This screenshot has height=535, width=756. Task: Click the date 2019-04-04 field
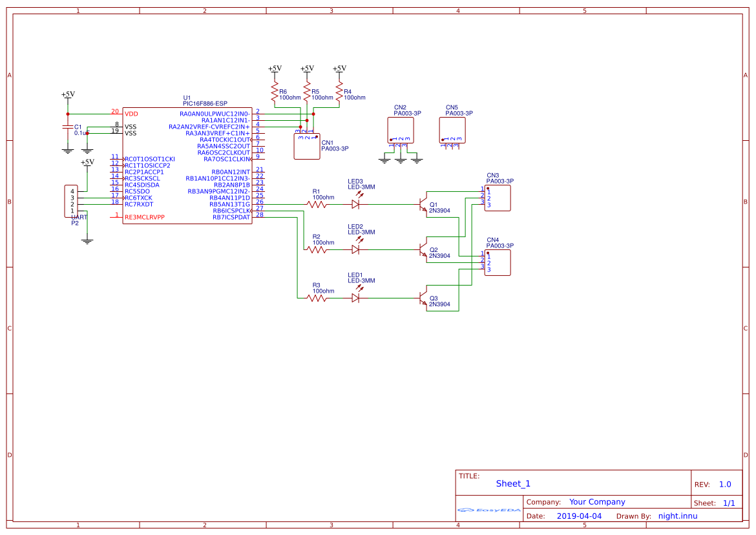tap(579, 516)
